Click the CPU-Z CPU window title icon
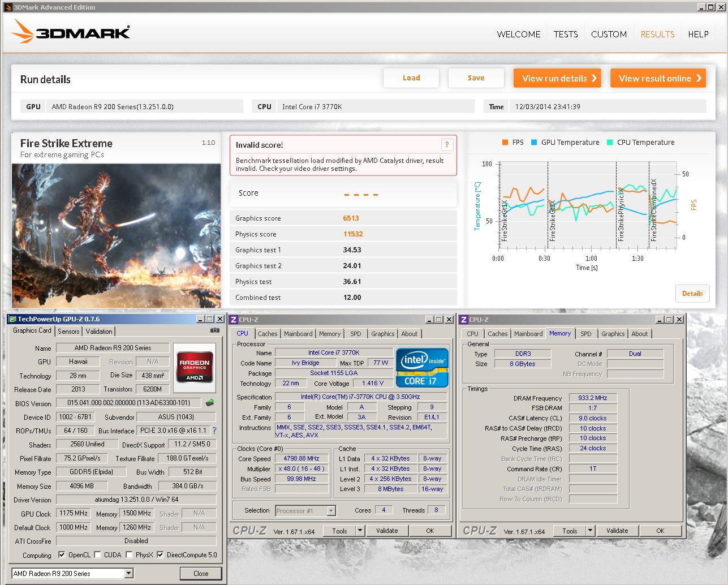This screenshot has height=585, width=728. (234, 320)
